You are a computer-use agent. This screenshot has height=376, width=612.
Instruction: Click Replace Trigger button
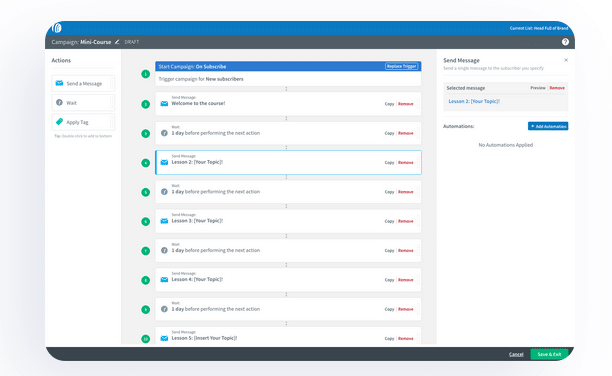pyautogui.click(x=401, y=66)
